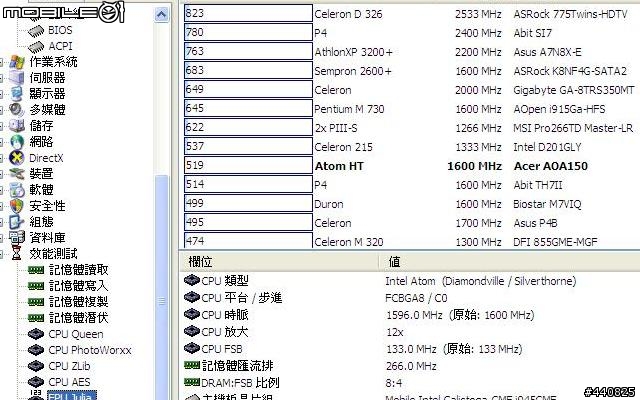Select the Celeron M 320 result row
This screenshot has width=640, height=400.
click(x=410, y=241)
